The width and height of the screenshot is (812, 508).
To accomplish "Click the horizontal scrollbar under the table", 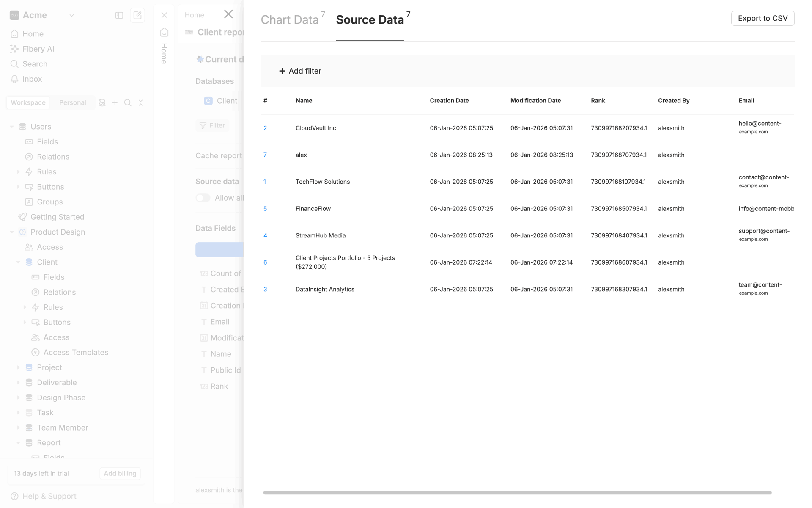I will [x=517, y=493].
